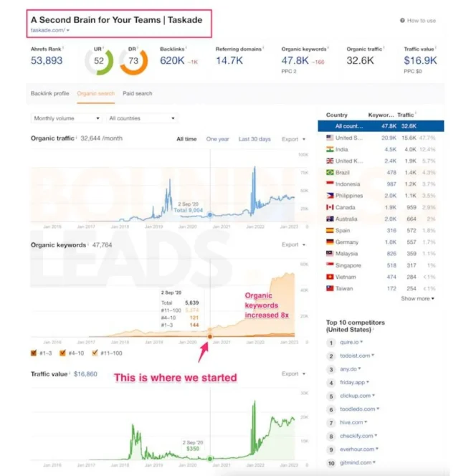Open Export menu for Traffic value chart

tap(293, 373)
